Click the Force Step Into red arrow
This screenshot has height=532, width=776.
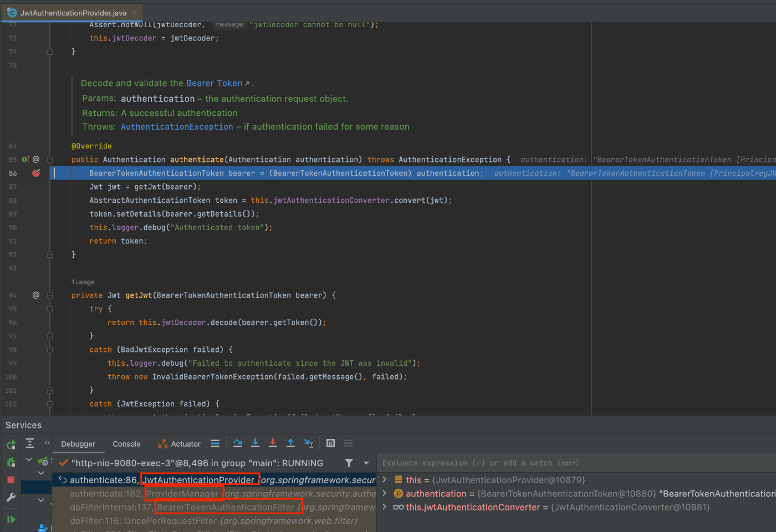273,443
